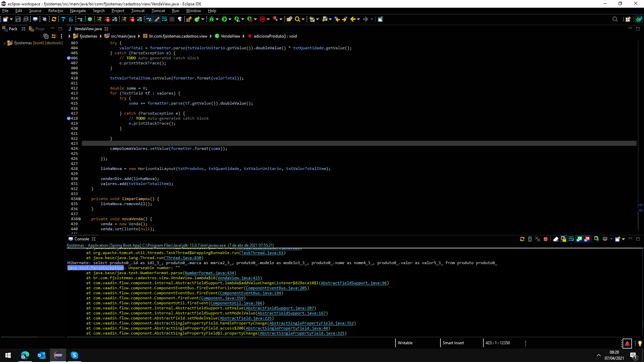
Task: Click the green Run button icon
Action: (x=224, y=19)
